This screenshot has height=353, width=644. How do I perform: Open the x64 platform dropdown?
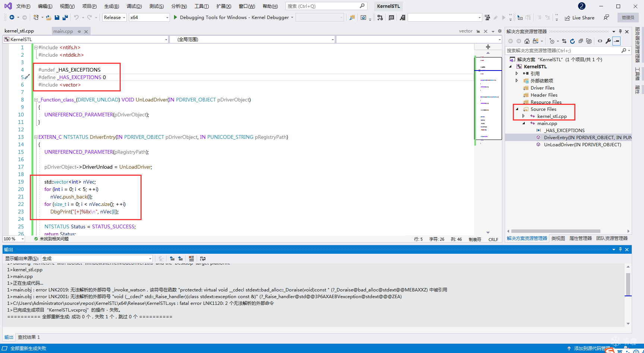(149, 18)
